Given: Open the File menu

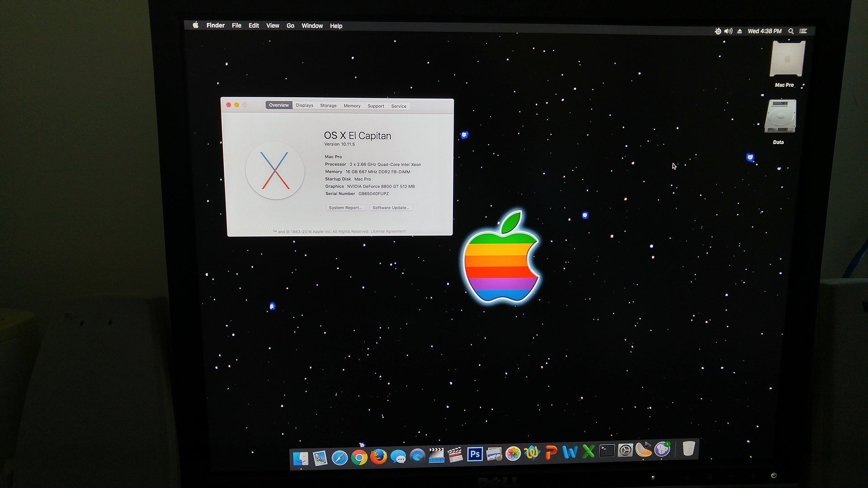Looking at the screenshot, I should pos(236,26).
